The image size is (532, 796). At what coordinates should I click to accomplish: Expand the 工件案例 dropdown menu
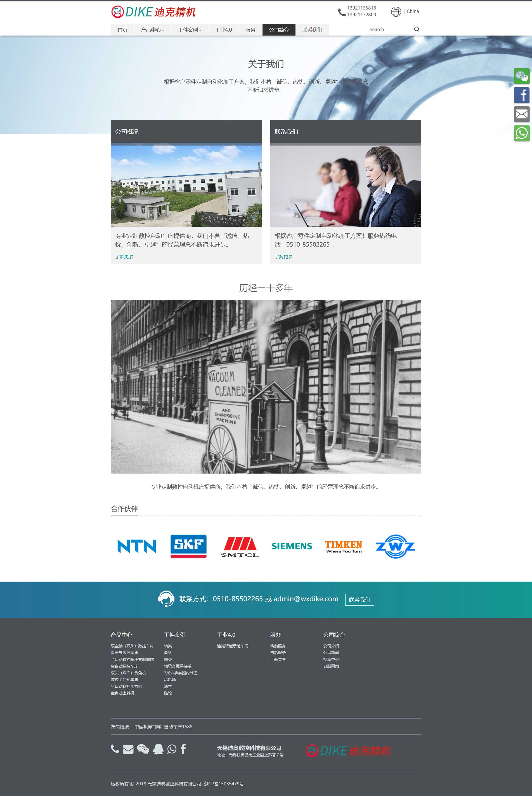tap(189, 30)
